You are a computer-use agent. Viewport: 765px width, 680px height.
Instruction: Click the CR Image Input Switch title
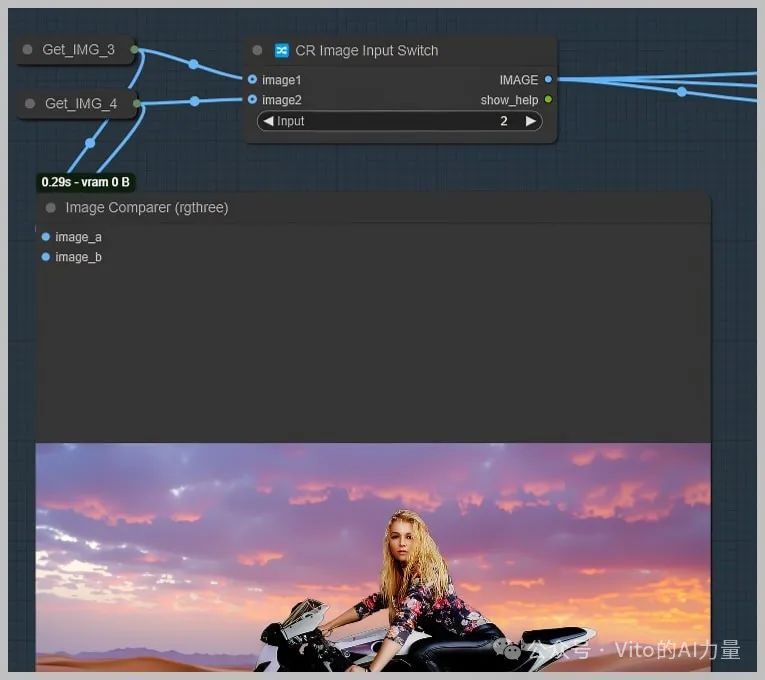pyautogui.click(x=367, y=50)
